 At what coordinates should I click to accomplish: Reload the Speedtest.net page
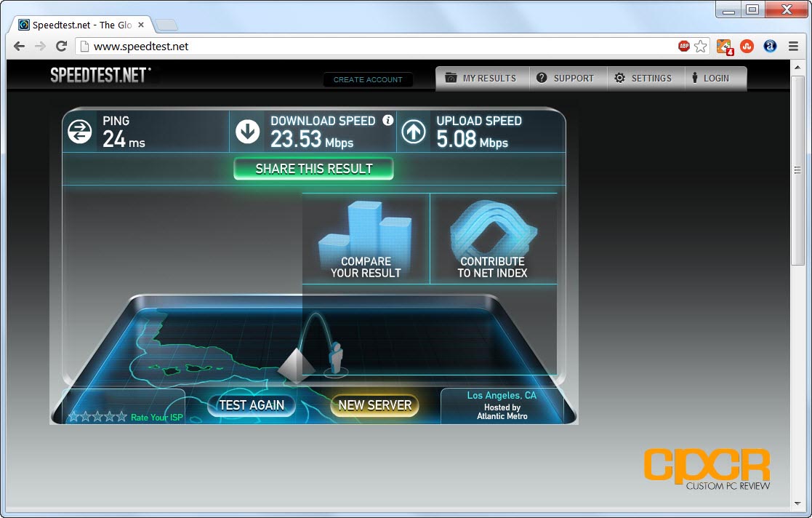point(61,46)
